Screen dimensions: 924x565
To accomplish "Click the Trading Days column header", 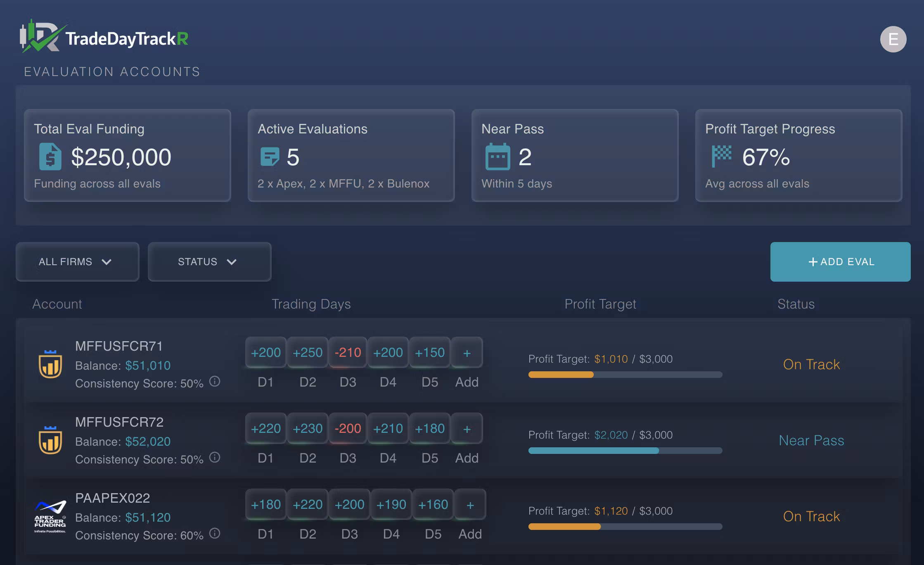I will pyautogui.click(x=311, y=304).
